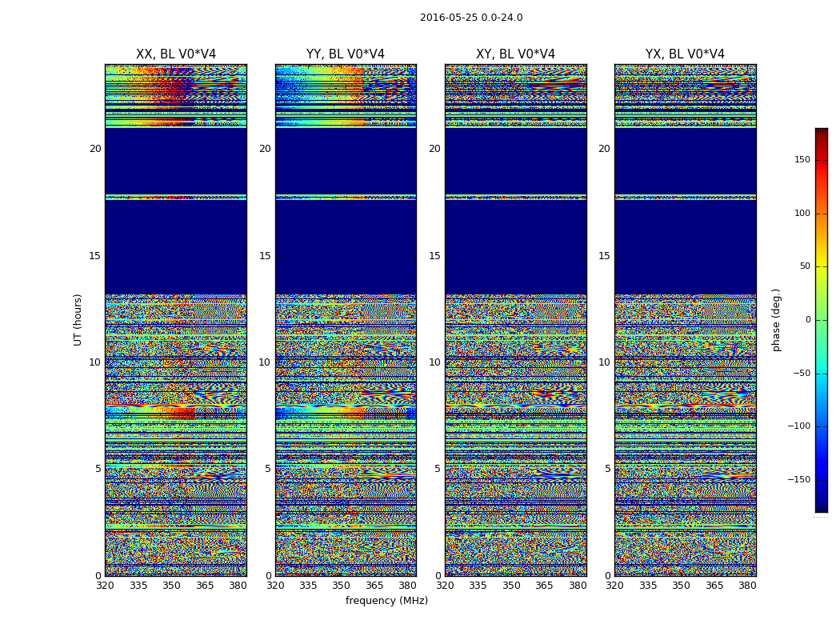Click the colorbar tick label "−100"
840x640 pixels.
[x=798, y=426]
